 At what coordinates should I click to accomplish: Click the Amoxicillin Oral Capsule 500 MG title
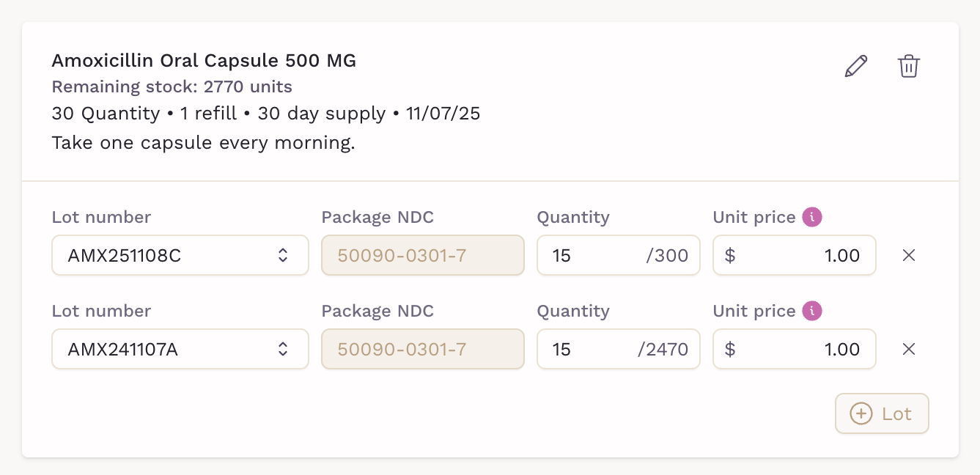coord(204,61)
